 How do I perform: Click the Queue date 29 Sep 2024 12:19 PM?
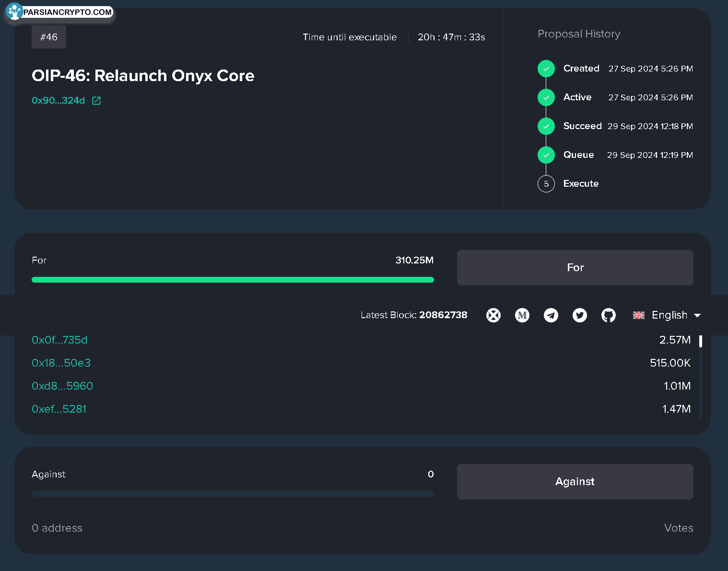pyautogui.click(x=650, y=155)
